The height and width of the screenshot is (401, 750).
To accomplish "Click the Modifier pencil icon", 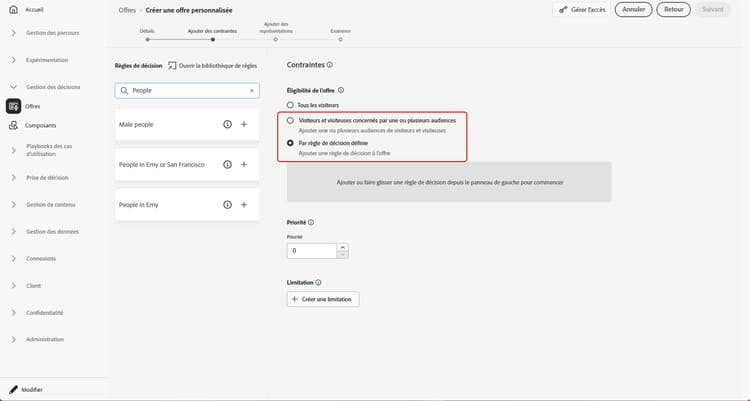I will pos(13,390).
